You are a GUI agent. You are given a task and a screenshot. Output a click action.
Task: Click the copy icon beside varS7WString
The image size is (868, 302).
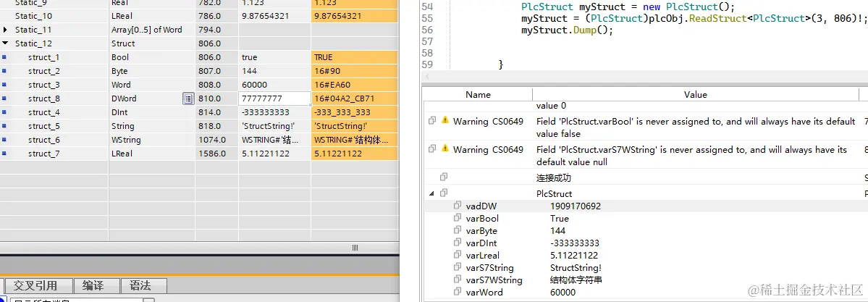[458, 280]
